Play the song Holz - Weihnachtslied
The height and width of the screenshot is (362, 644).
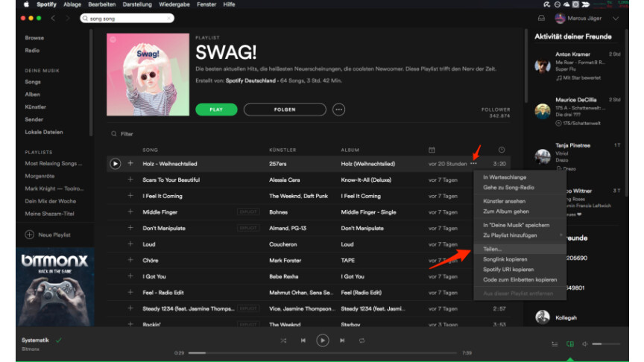point(116,164)
